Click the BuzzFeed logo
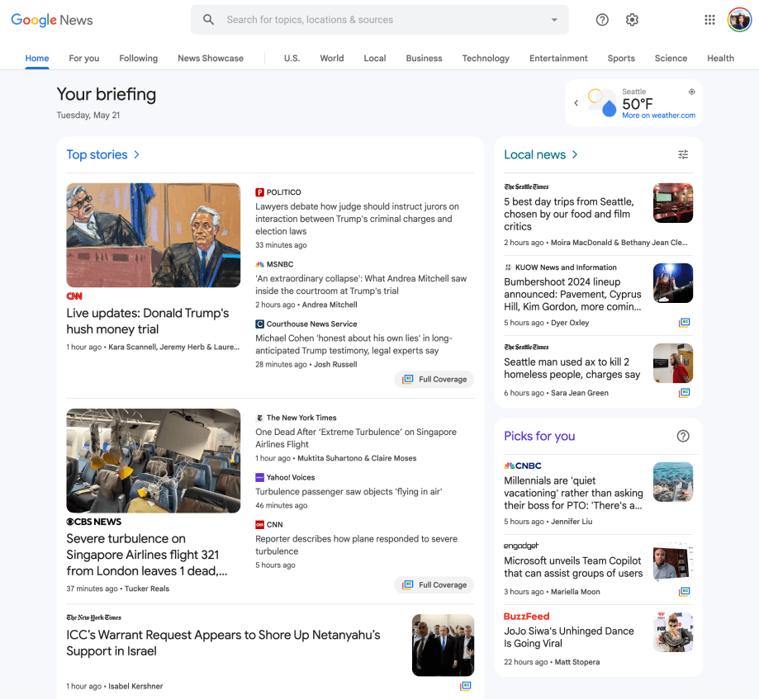Screen dimensions: 759x700 tap(526, 617)
